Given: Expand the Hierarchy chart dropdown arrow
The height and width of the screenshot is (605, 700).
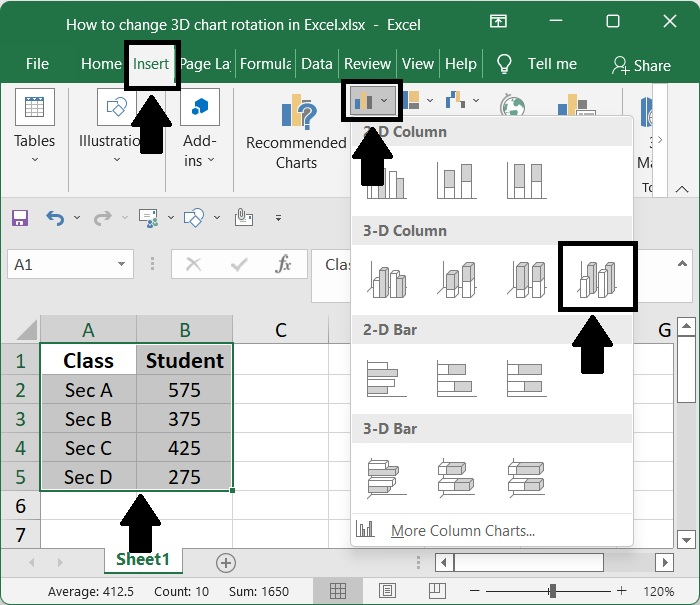Looking at the screenshot, I should (x=430, y=100).
